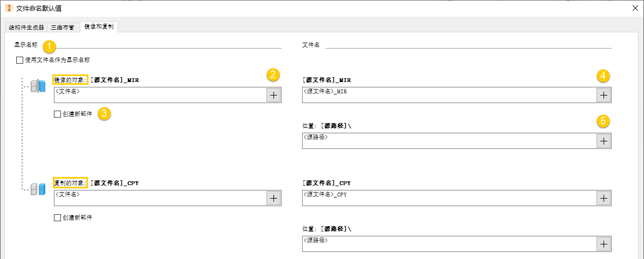
Task: Click the yellow callout marker numbered 1
Action: coord(50,46)
